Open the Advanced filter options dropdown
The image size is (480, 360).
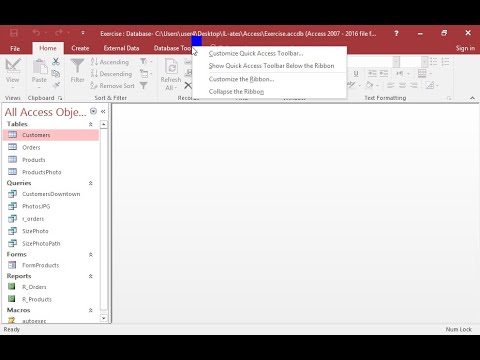click(146, 73)
